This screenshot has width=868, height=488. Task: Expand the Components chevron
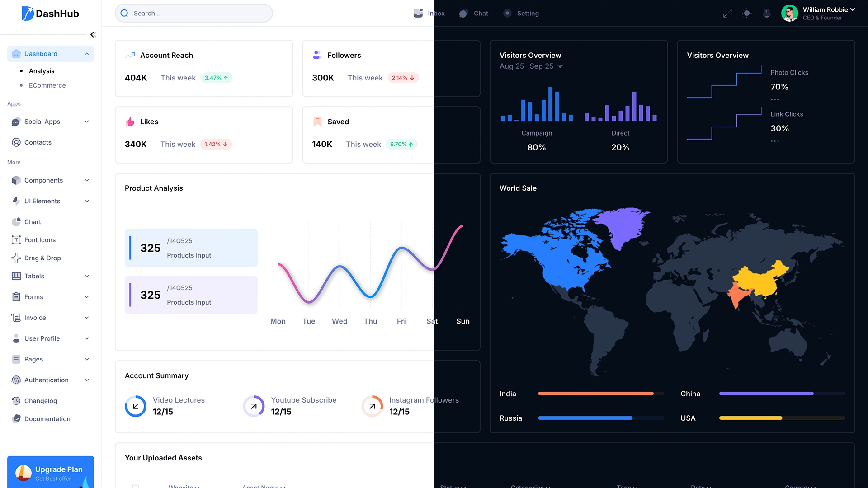coord(87,180)
